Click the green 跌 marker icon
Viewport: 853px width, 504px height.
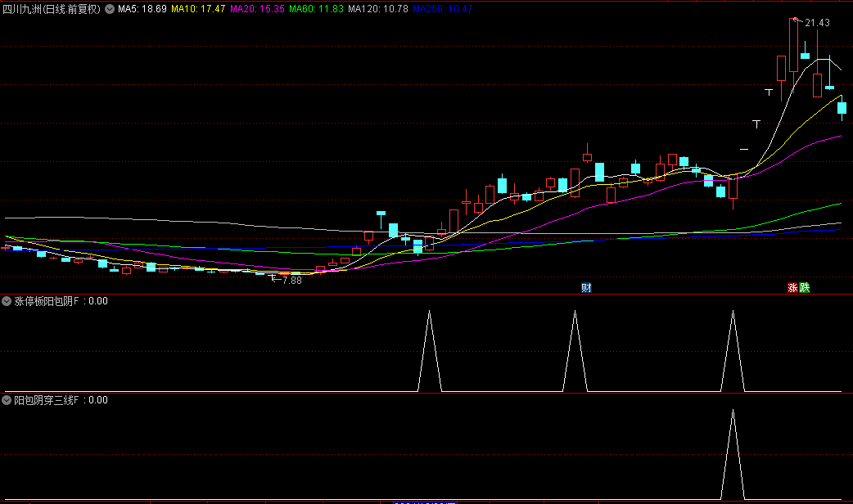pyautogui.click(x=804, y=287)
